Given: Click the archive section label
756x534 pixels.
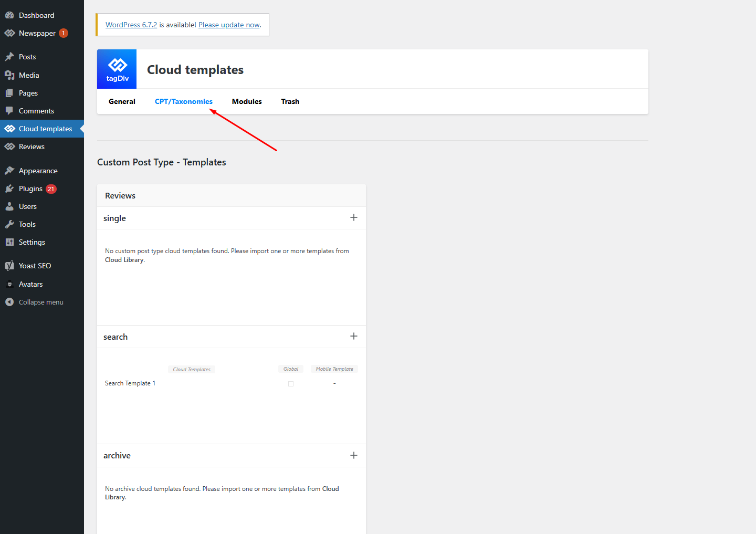Looking at the screenshot, I should (x=117, y=455).
